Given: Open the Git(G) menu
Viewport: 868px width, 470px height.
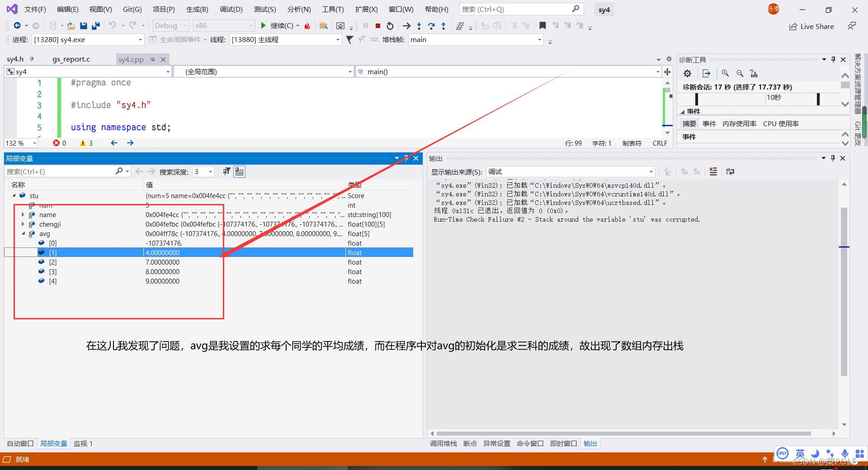Looking at the screenshot, I should point(132,9).
